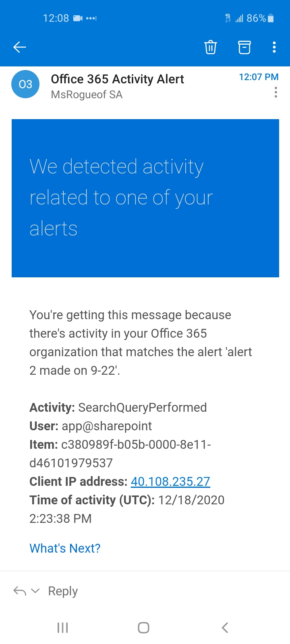This screenshot has height=644, width=290.
Task: Delete this email with the trash icon
Action: coord(210,47)
